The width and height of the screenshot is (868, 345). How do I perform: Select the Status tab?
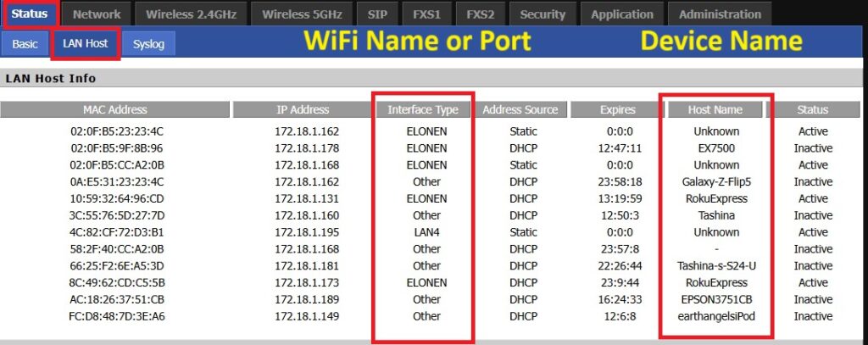click(30, 14)
